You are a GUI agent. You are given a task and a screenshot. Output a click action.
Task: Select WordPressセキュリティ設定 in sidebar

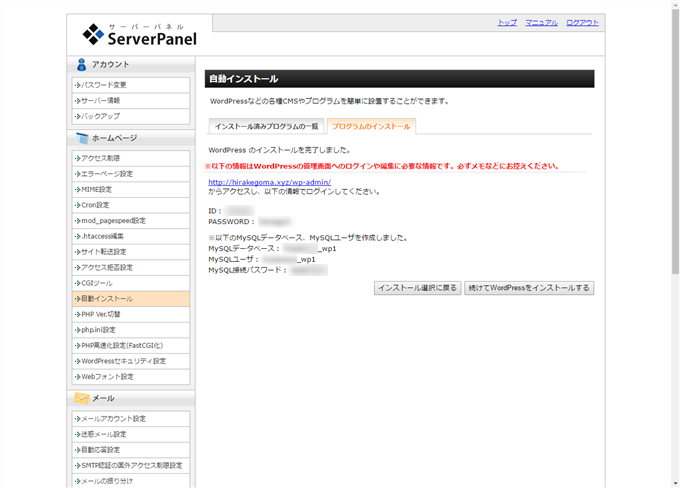pyautogui.click(x=123, y=361)
